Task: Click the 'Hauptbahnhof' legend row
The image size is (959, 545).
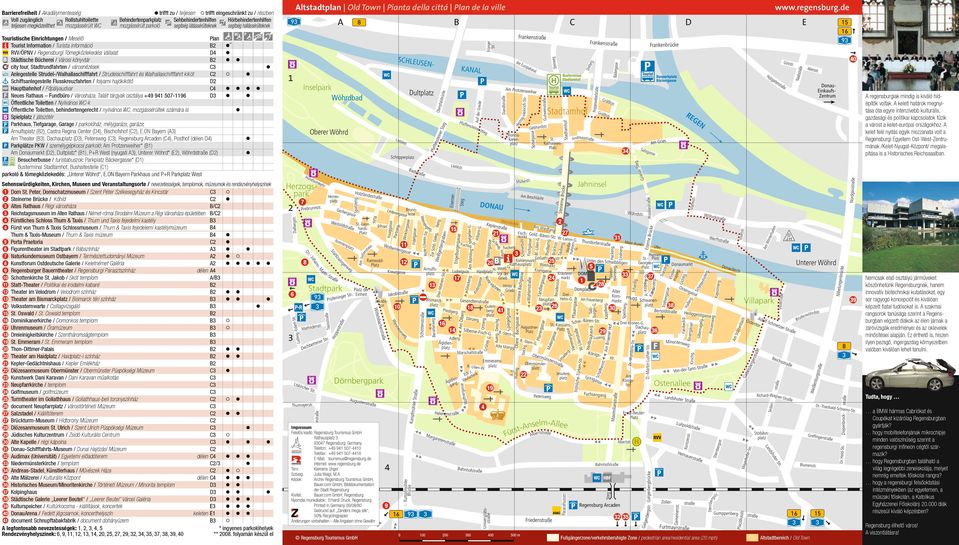Action: (x=137, y=88)
